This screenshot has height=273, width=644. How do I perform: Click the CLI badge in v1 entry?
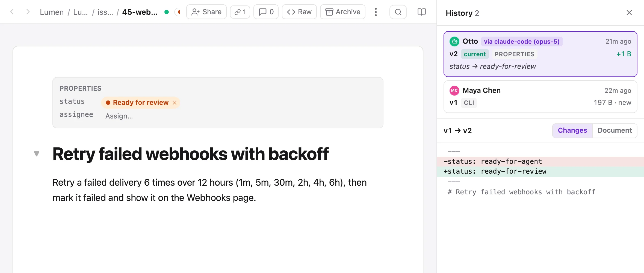coord(469,103)
